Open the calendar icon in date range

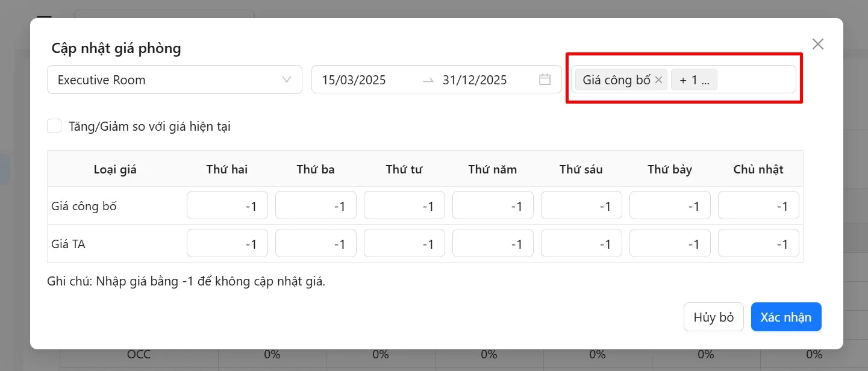pos(545,79)
